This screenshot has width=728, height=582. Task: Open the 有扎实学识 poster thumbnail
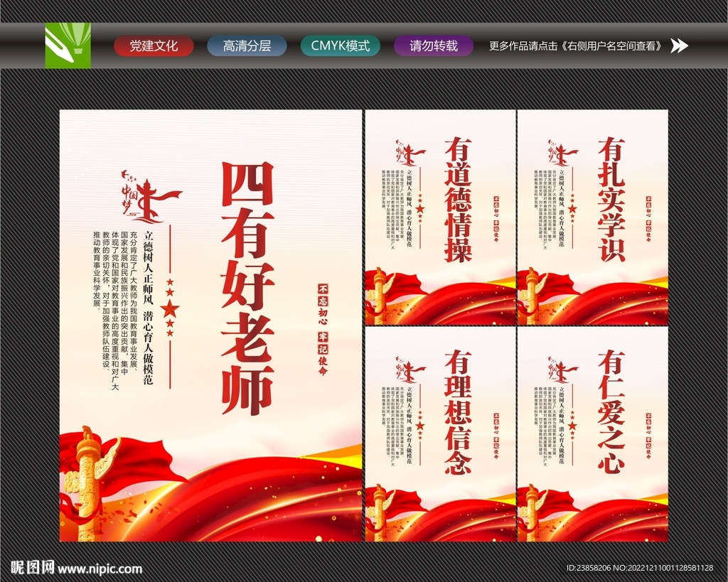click(x=593, y=217)
